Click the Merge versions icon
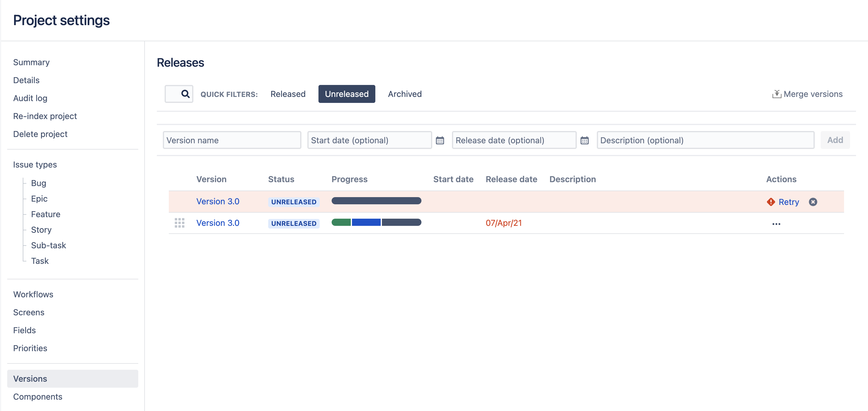 point(776,94)
